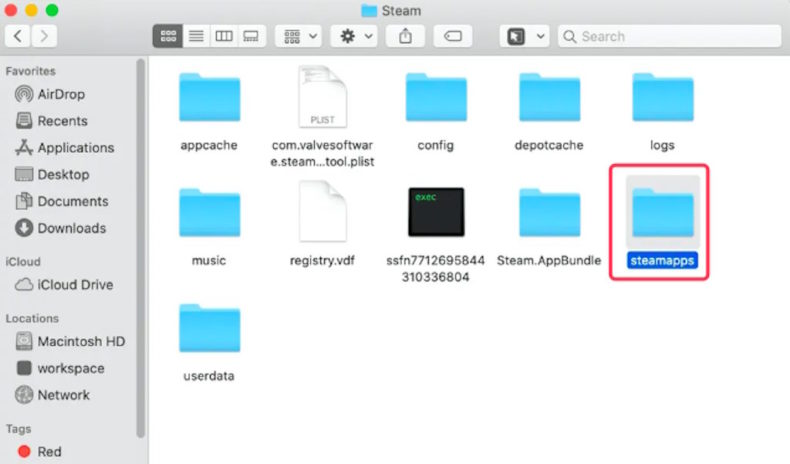Image resolution: width=790 pixels, height=464 pixels.
Task: Click the 'Steam.AppBundle' name label
Action: (549, 260)
